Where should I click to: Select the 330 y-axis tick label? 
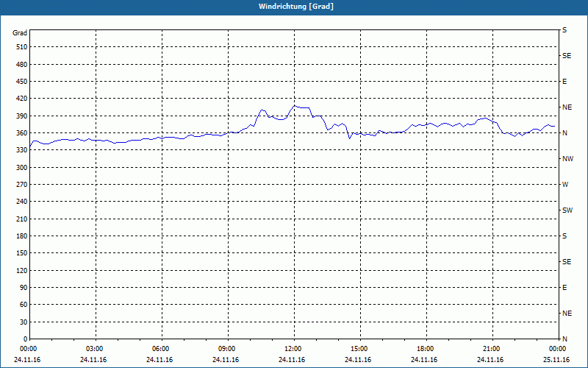click(22, 150)
